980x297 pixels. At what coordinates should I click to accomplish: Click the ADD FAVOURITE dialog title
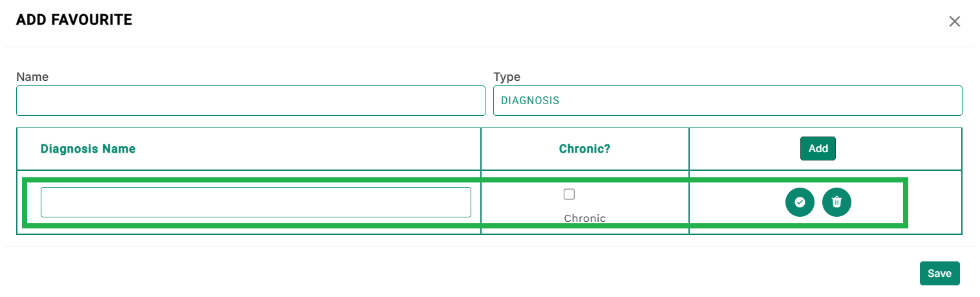74,20
